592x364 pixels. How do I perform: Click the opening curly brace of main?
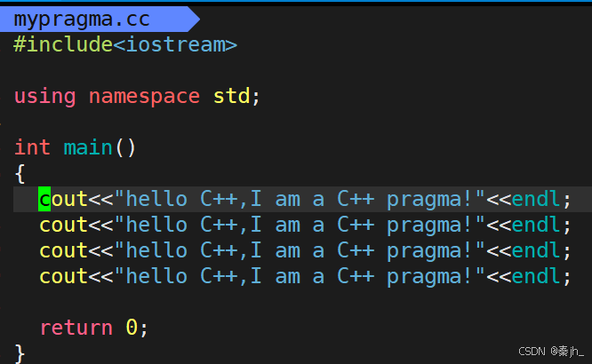[x=20, y=172]
